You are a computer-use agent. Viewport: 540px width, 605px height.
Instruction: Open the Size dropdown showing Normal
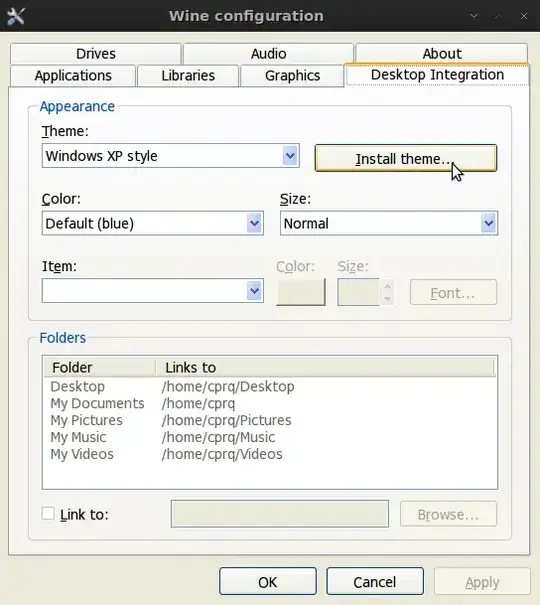tap(389, 223)
